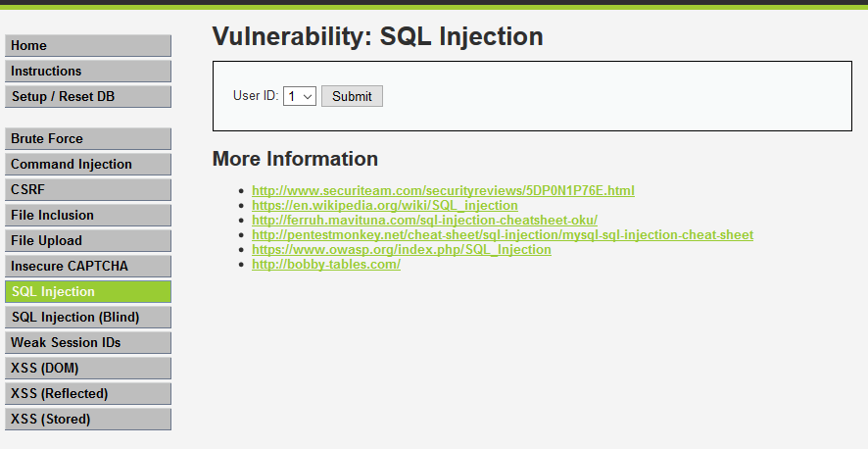Open the SQL Injection (Blind) module
This screenshot has height=449, width=868.
pos(87,318)
